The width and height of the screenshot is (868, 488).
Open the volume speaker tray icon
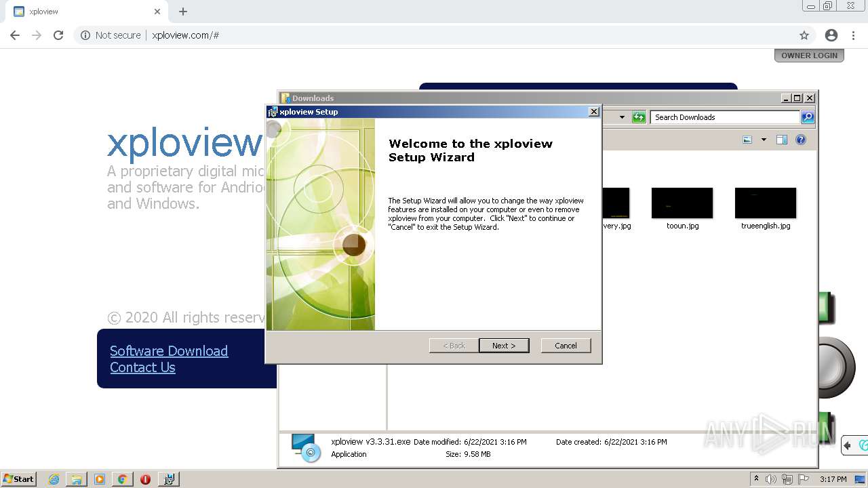click(771, 479)
